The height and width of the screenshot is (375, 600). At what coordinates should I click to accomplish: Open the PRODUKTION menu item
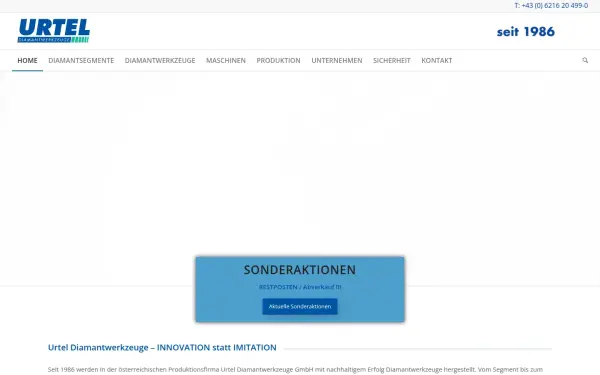(x=279, y=60)
